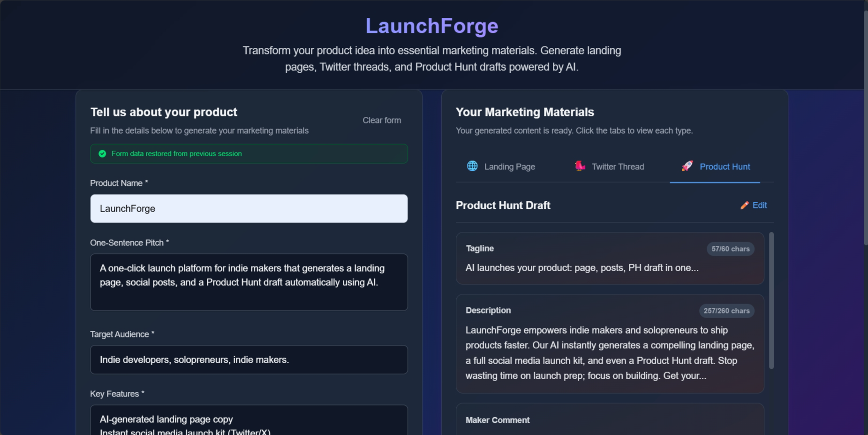The width and height of the screenshot is (868, 435).
Task: Click the Target Audience field
Action: pos(249,359)
